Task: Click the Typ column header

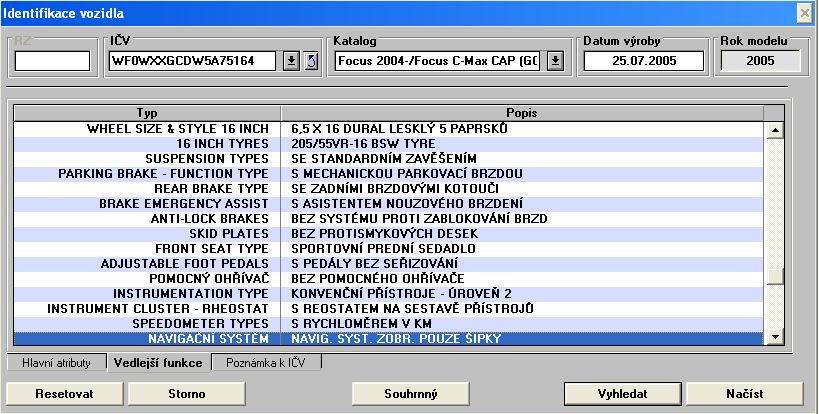Action: tap(147, 113)
